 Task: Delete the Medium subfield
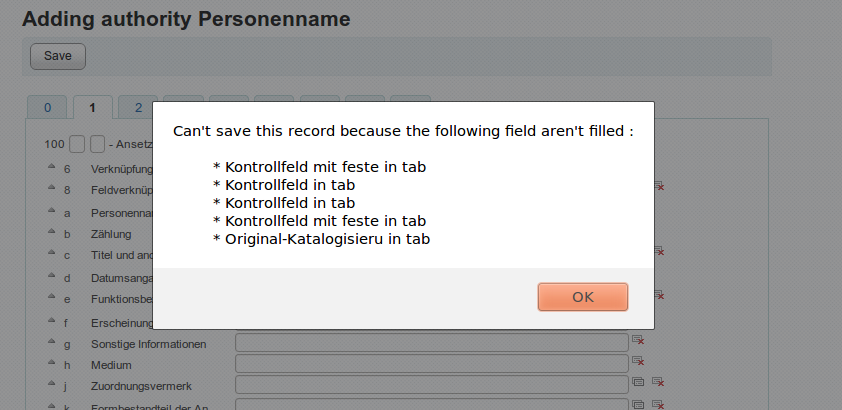638,363
